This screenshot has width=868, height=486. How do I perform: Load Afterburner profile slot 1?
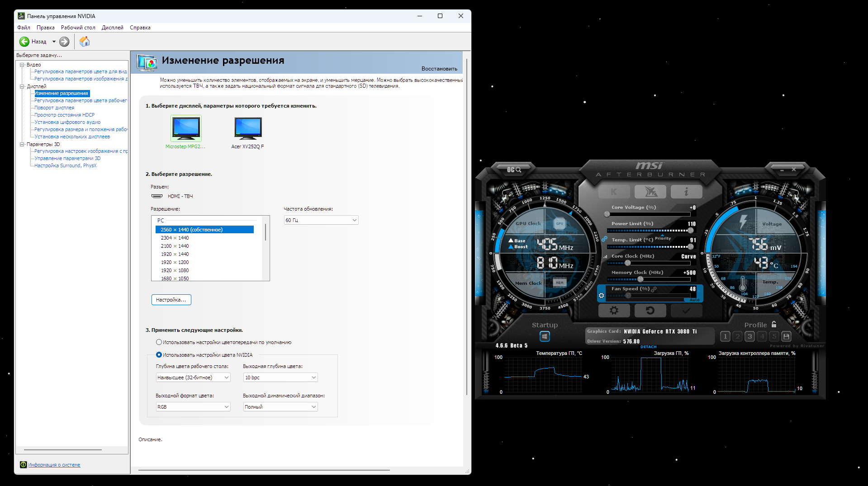(725, 336)
